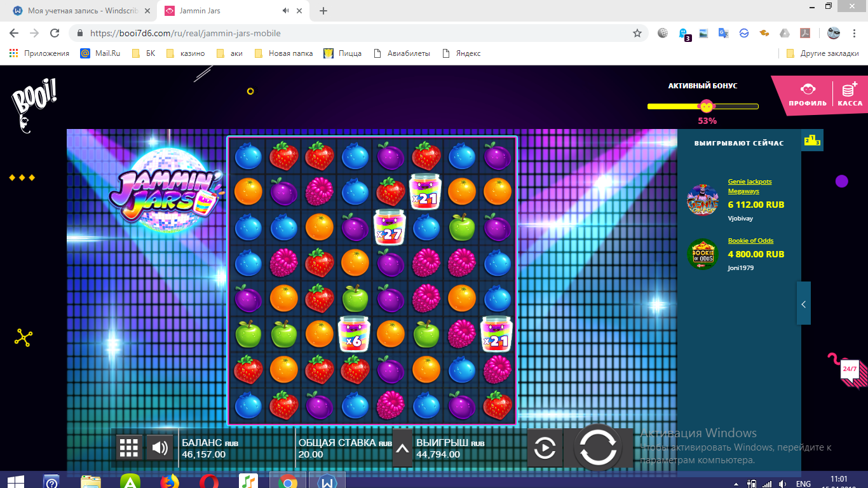
Task: Mute the Jammin Jars game sound
Action: point(159,448)
